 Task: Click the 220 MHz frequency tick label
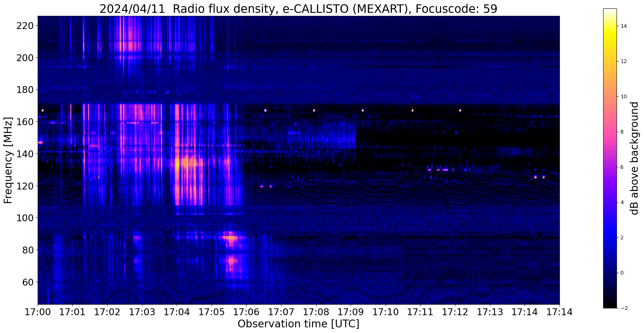click(25, 26)
